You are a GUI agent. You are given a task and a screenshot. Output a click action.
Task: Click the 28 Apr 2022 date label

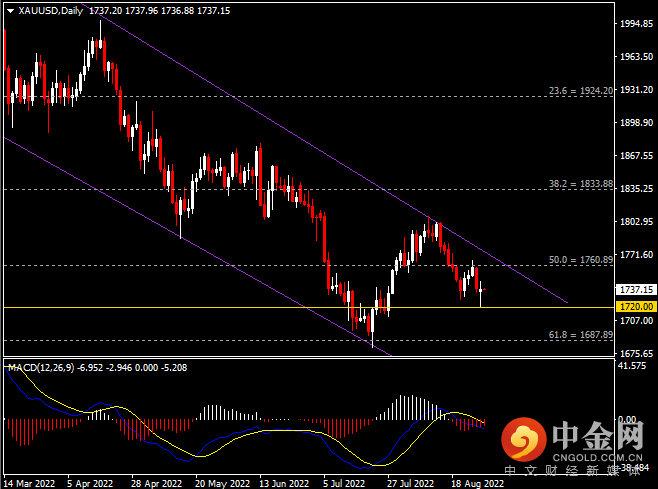coord(157,484)
